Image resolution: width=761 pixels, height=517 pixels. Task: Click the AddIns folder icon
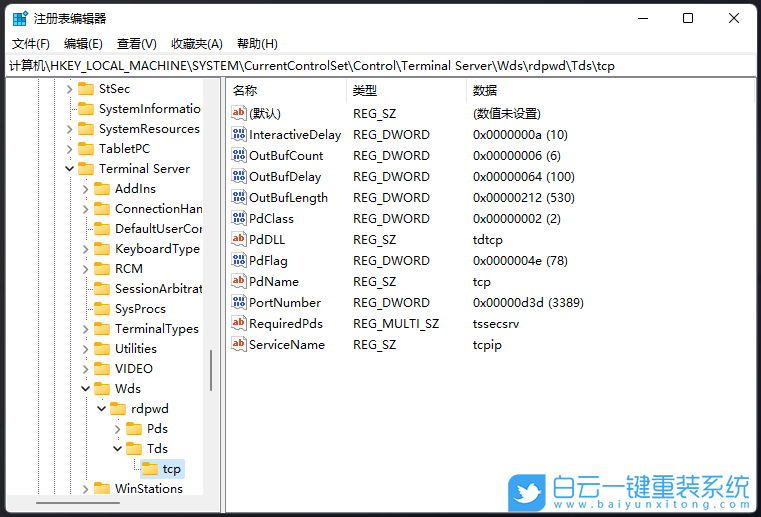[x=102, y=188]
